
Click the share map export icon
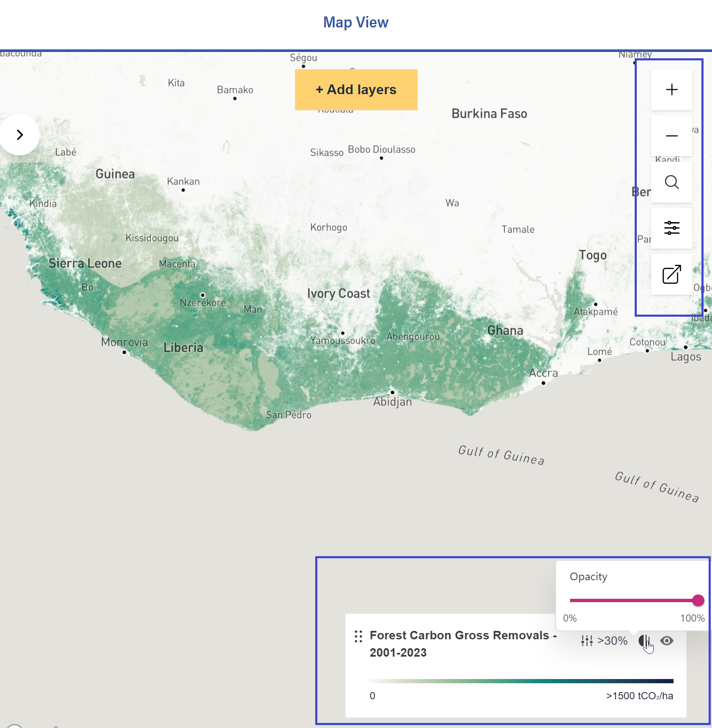tap(671, 274)
